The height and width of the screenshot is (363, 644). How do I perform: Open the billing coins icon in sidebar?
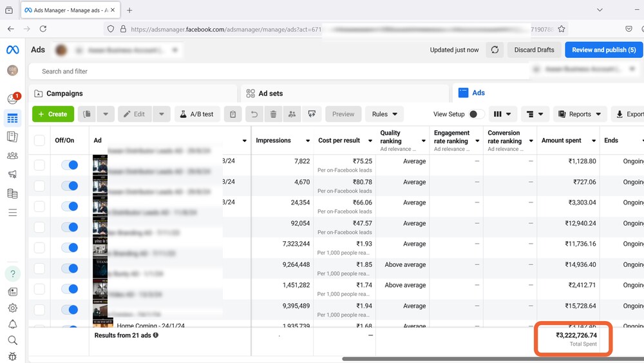click(12, 193)
